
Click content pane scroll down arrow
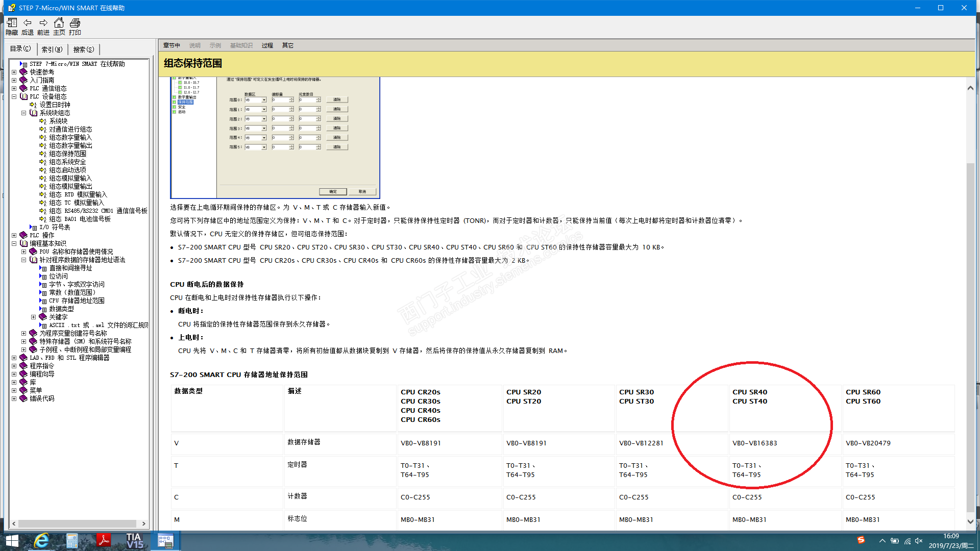coord(970,521)
